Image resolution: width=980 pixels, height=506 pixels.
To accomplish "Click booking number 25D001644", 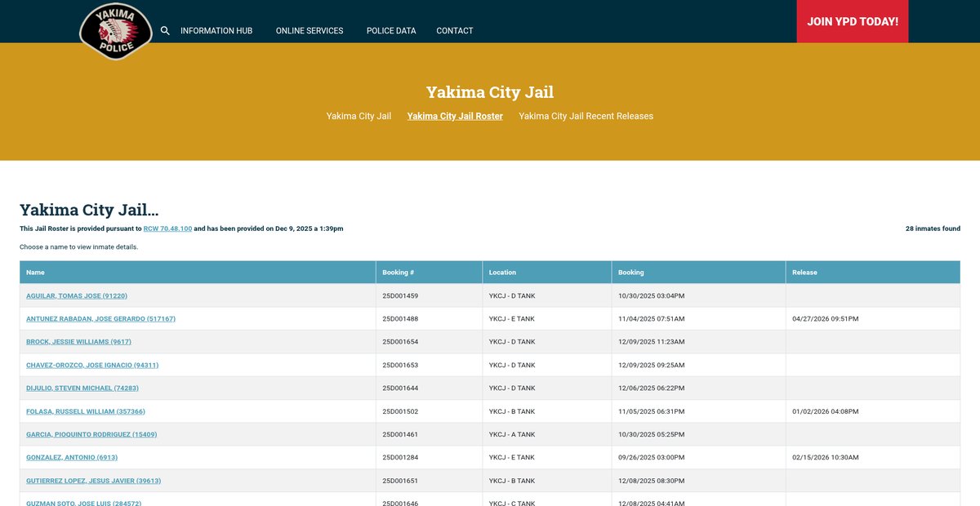I will (x=400, y=388).
